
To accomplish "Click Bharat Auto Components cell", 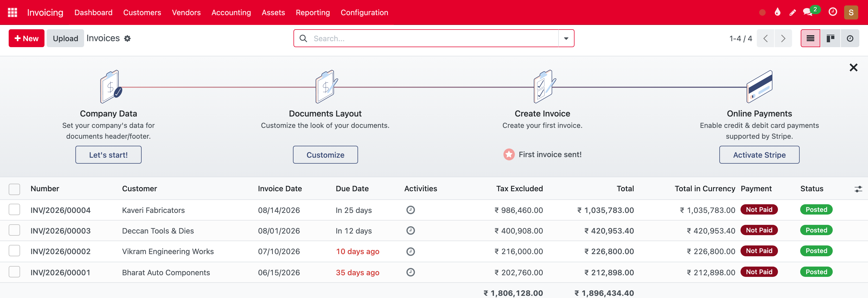I will pos(166,273).
